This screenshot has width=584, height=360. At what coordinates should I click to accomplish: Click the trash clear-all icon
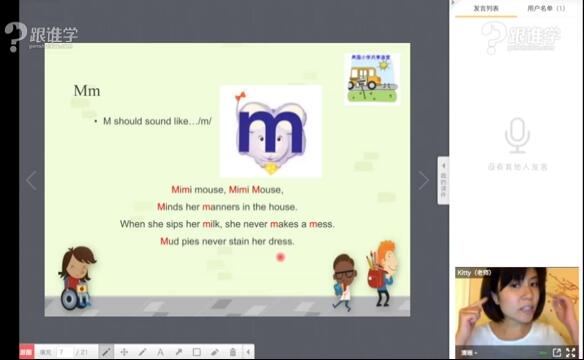click(x=233, y=352)
